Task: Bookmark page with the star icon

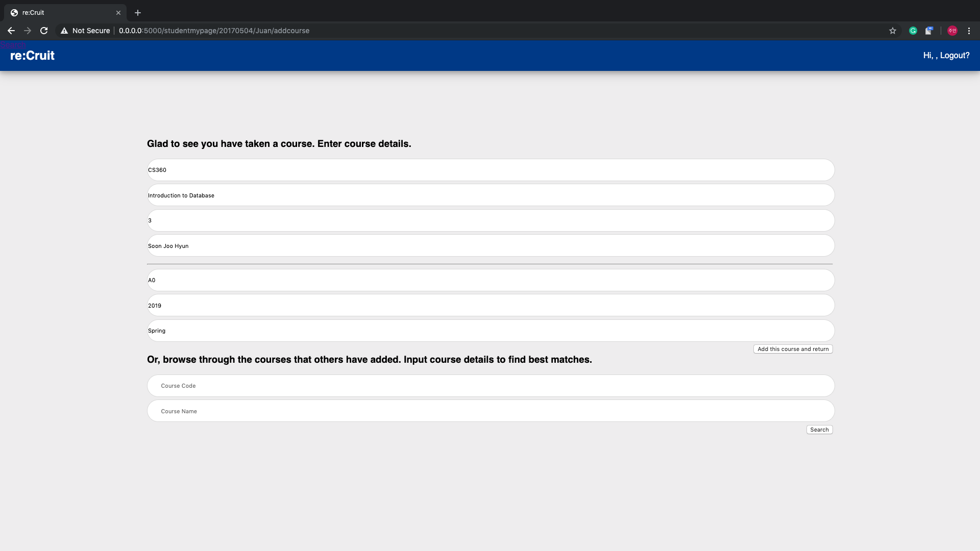Action: (892, 31)
